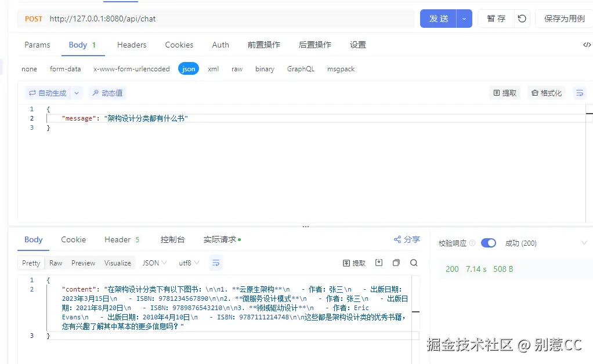This screenshot has width=593, height=364.
Task: Click the 200 status code
Action: (x=452, y=269)
